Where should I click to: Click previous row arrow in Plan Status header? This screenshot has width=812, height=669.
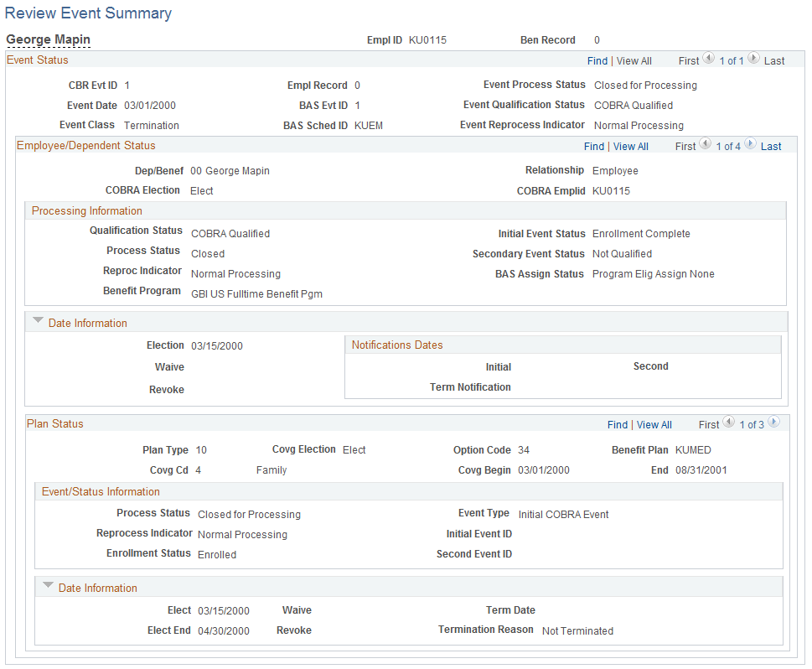(729, 422)
